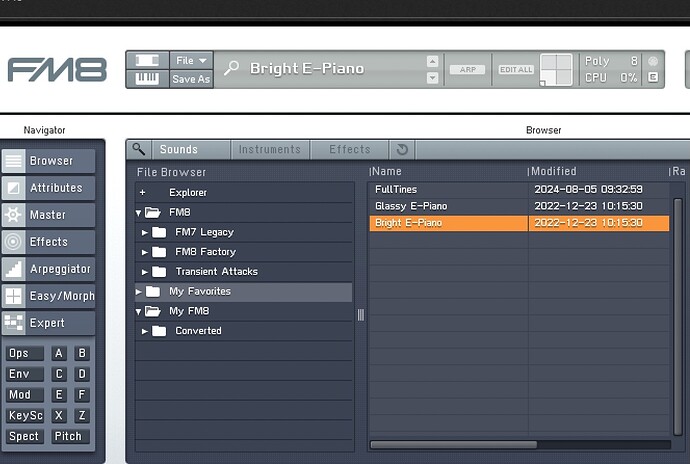Select operator Z button

[x=82, y=415]
